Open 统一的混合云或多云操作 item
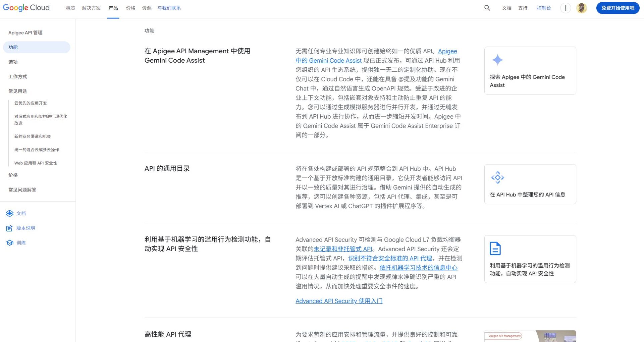This screenshot has height=342, width=644. click(36, 150)
